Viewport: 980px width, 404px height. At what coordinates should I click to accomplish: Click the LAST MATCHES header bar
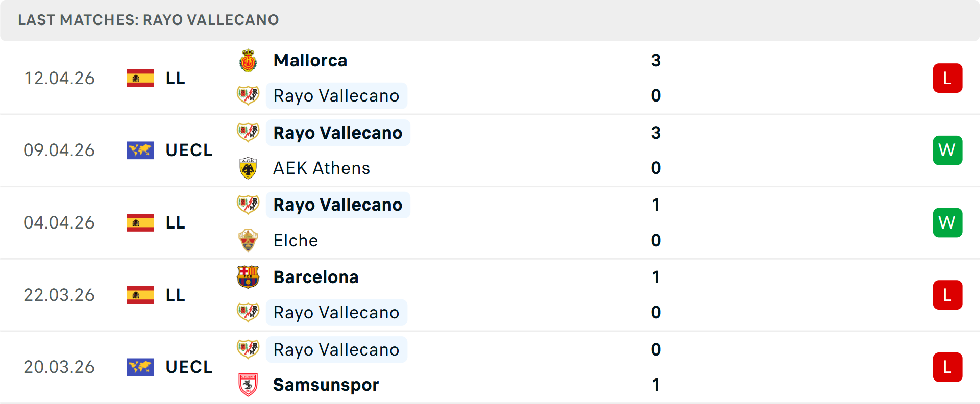148,20
